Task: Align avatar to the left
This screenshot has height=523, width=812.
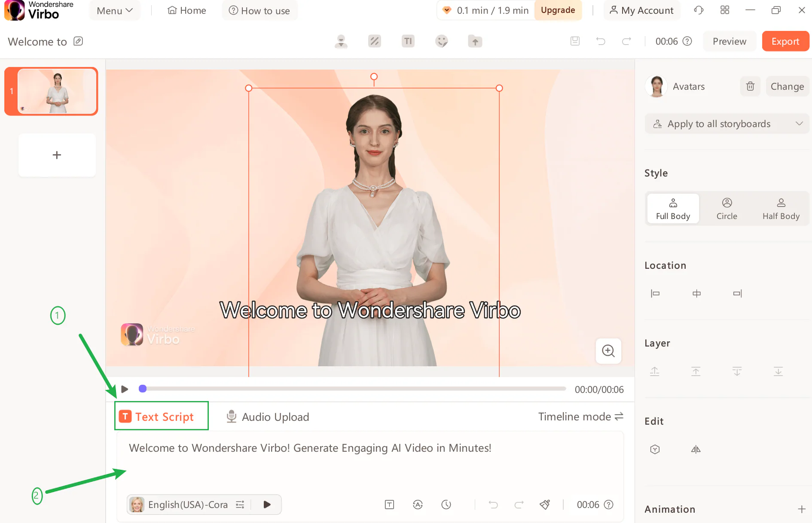Action: pyautogui.click(x=655, y=293)
